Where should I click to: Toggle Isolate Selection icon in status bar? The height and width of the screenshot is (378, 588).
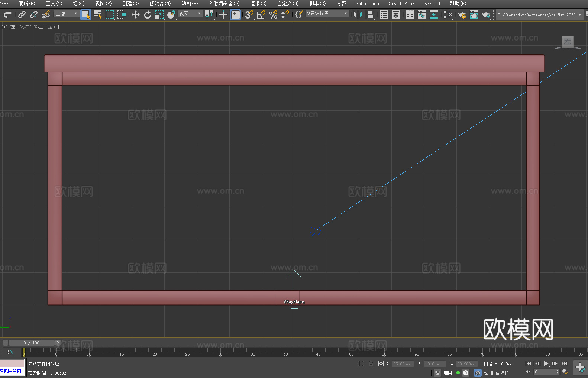coord(361,364)
